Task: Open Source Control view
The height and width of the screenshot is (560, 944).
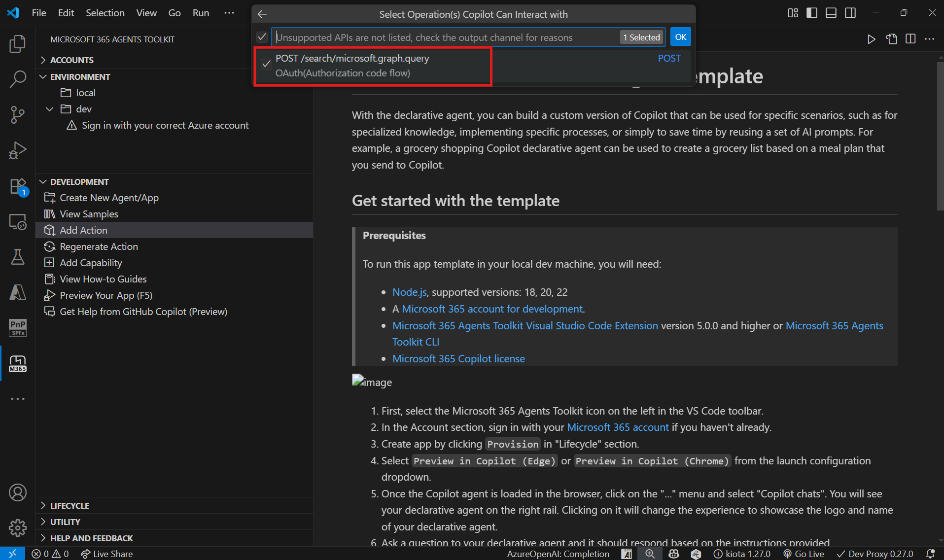Action: [18, 114]
